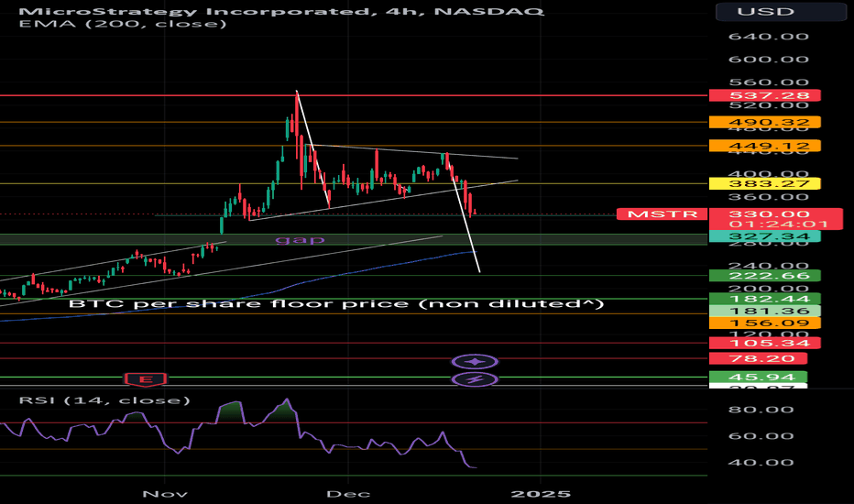854x504 pixels.
Task: Select the red 78.20 price label
Action: point(758,358)
